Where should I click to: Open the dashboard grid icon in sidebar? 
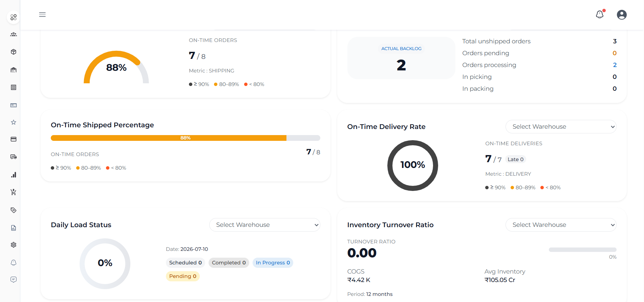(x=14, y=17)
